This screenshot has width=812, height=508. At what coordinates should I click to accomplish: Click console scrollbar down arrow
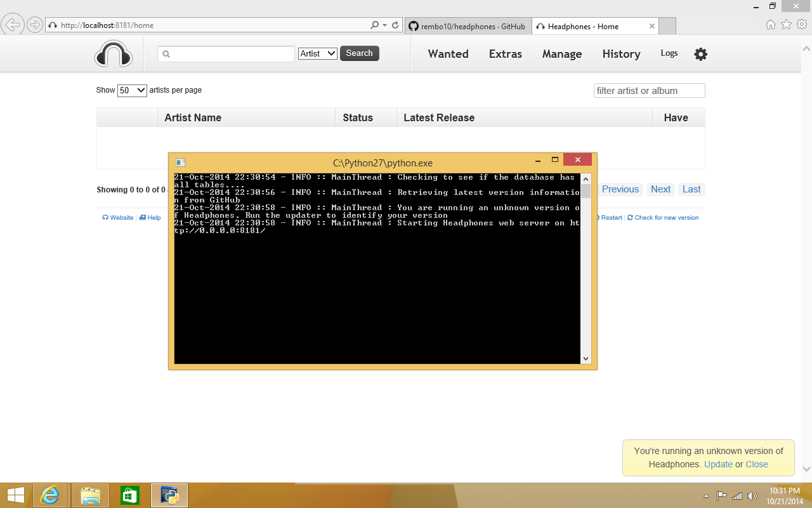click(586, 359)
